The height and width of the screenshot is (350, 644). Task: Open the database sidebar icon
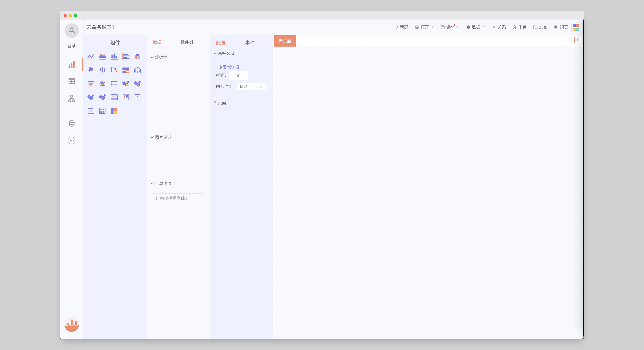(72, 123)
